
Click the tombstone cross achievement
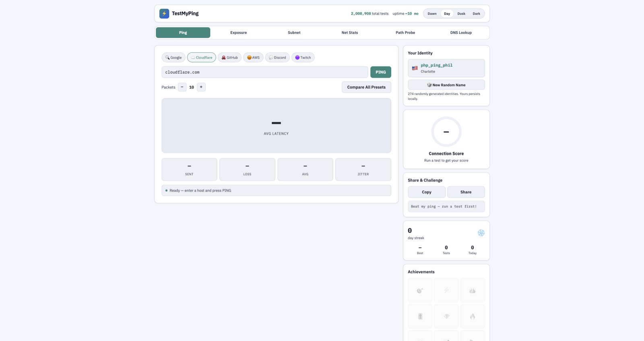420,316
